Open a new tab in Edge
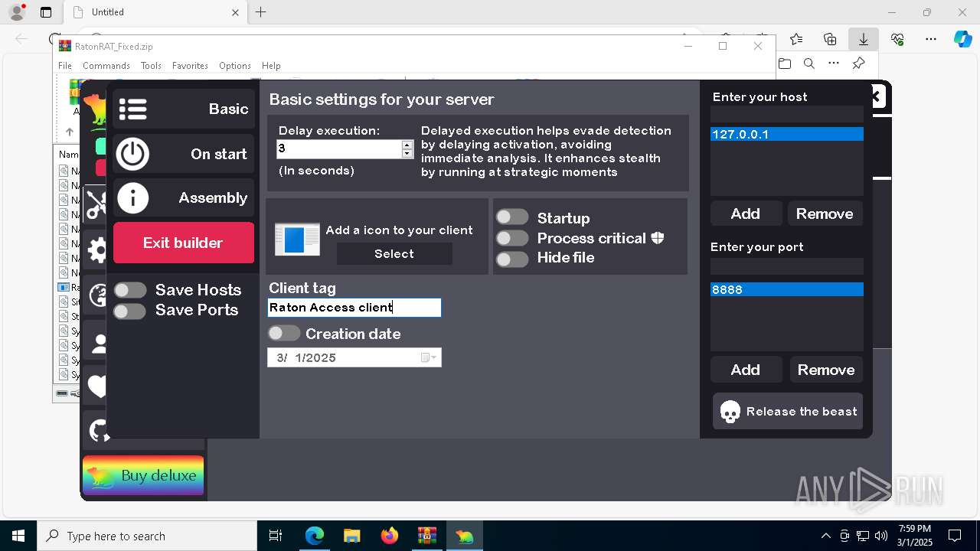 point(261,12)
